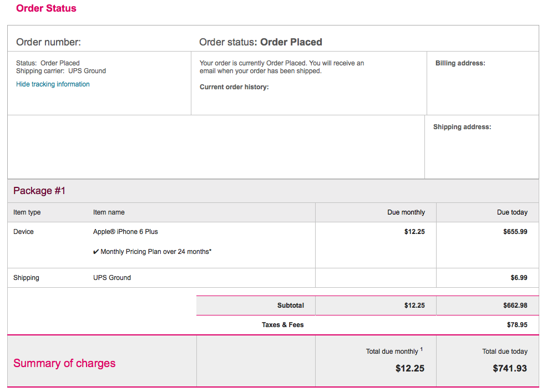The width and height of the screenshot is (547, 392).
Task: Click the Hide tracking information link
Action: [53, 84]
